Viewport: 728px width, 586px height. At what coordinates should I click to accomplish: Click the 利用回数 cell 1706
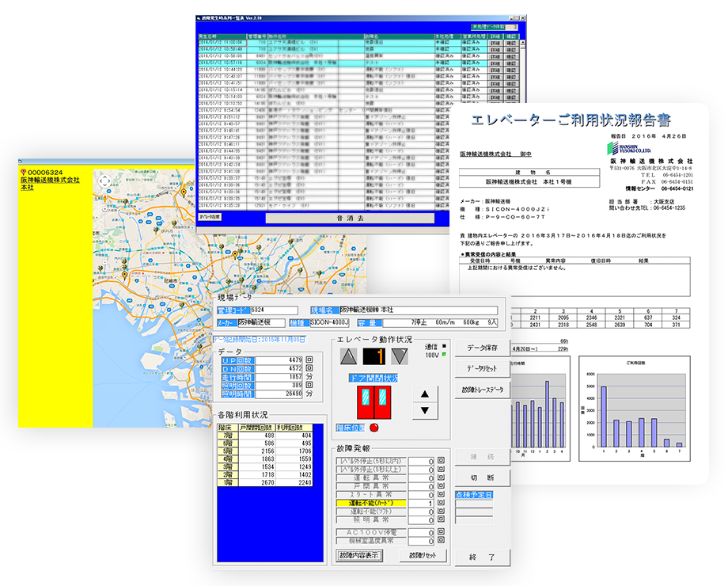[x=294, y=451]
